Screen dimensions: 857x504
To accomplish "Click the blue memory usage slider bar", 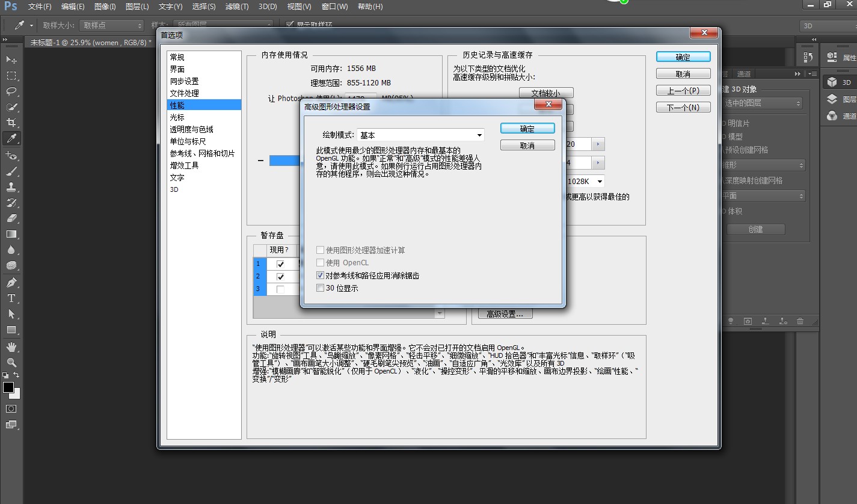I will click(x=284, y=161).
